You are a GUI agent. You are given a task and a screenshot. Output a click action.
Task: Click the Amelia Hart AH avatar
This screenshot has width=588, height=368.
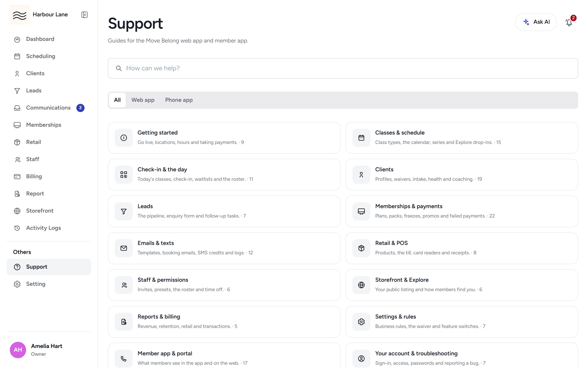(18, 350)
